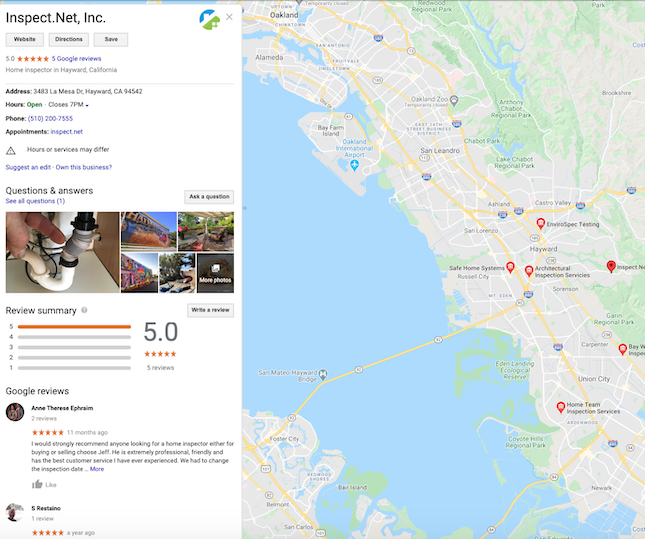
Task: Select the Bay-area pin near Carpenter
Action: (x=623, y=349)
